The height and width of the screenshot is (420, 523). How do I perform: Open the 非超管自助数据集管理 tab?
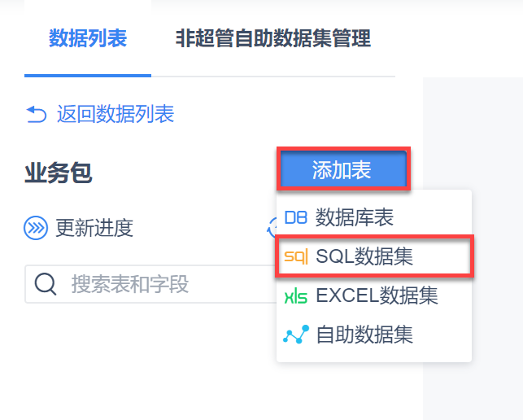(x=273, y=39)
